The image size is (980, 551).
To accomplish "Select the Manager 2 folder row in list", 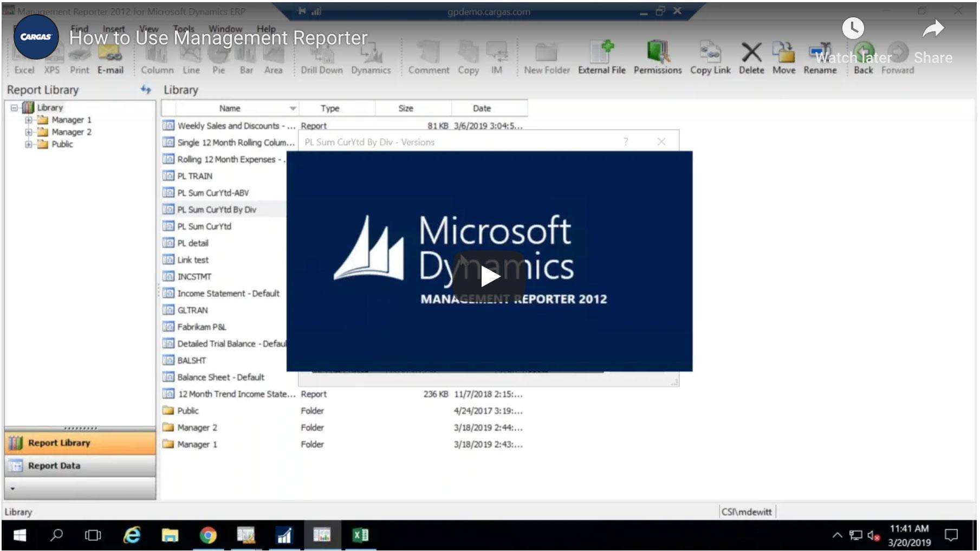I will [x=344, y=427].
